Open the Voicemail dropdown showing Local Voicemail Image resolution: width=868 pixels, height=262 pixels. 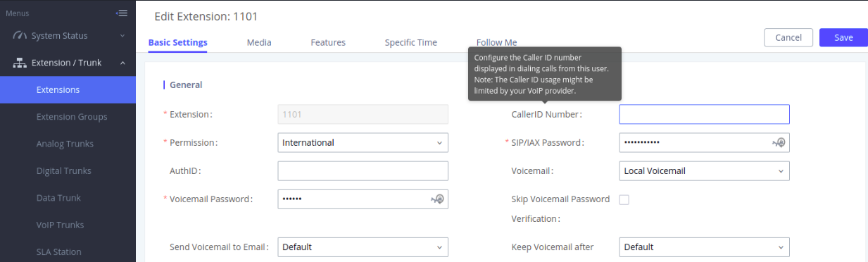tap(704, 170)
